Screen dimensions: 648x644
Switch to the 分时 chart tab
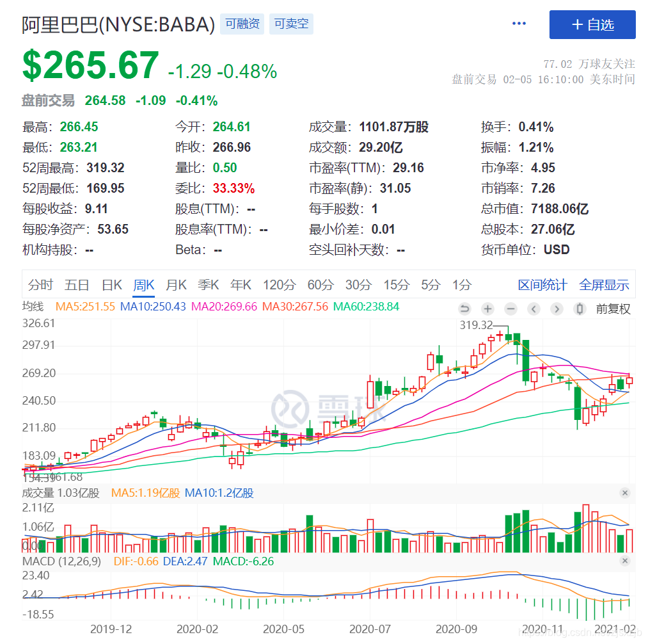point(40,285)
